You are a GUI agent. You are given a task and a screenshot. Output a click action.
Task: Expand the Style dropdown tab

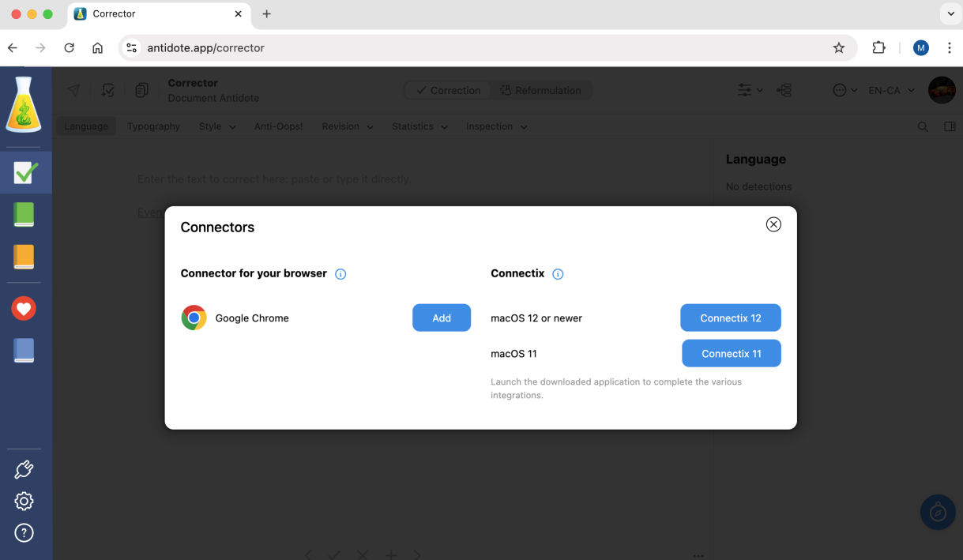point(217,126)
